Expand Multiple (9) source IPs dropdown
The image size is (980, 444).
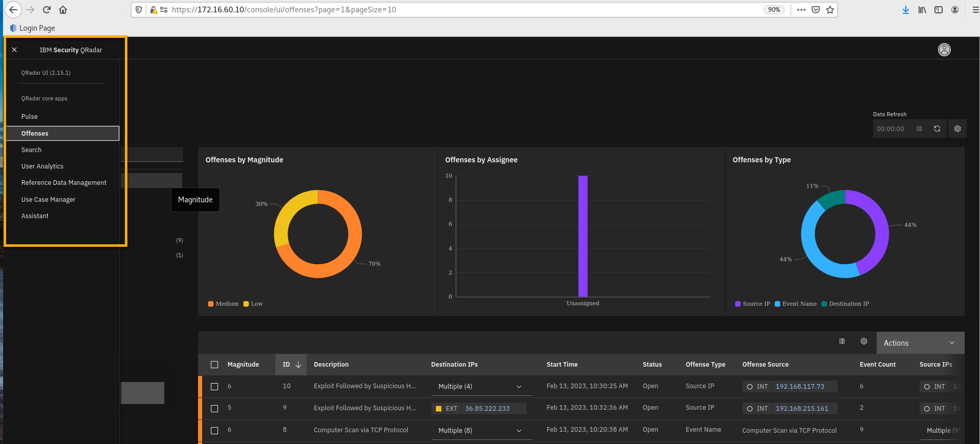coord(943,431)
